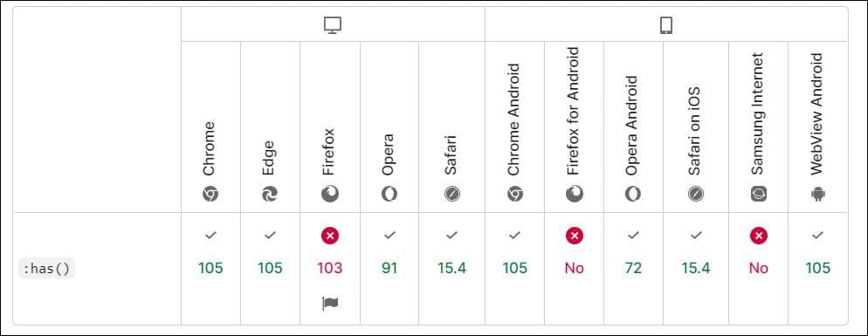
Task: Click the red X under Firefox desktop
Action: 330,236
